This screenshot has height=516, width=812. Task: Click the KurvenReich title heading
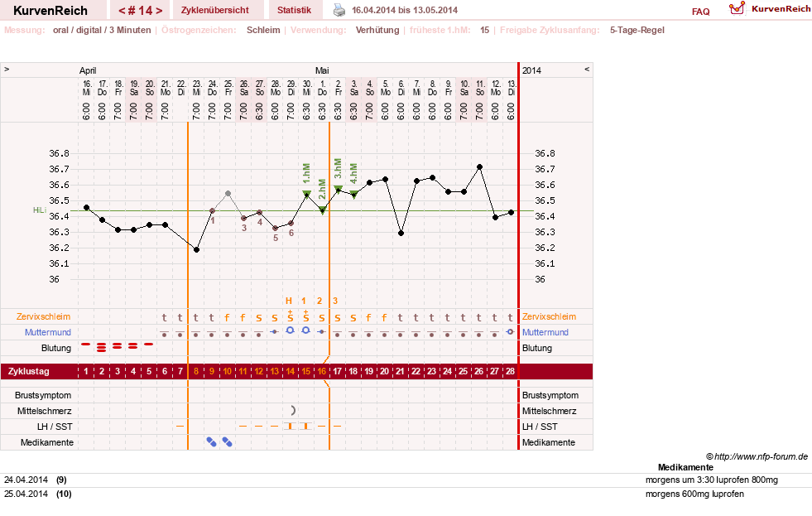pyautogui.click(x=50, y=11)
